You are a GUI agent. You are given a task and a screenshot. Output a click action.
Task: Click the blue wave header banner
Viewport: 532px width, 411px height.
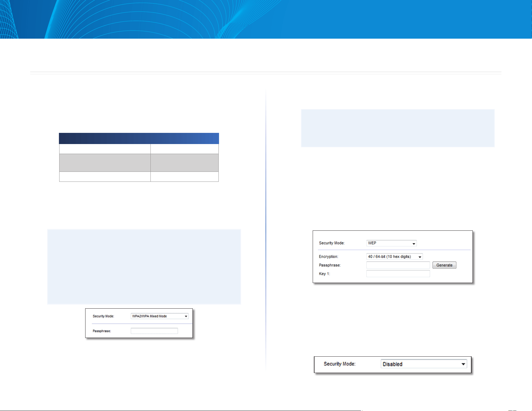point(266,19)
